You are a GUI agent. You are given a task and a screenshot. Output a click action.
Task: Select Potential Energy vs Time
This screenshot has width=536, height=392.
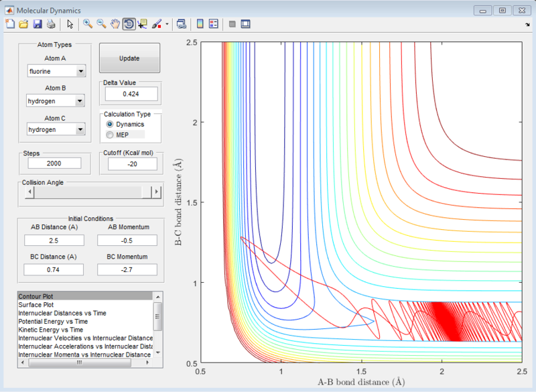click(x=85, y=321)
